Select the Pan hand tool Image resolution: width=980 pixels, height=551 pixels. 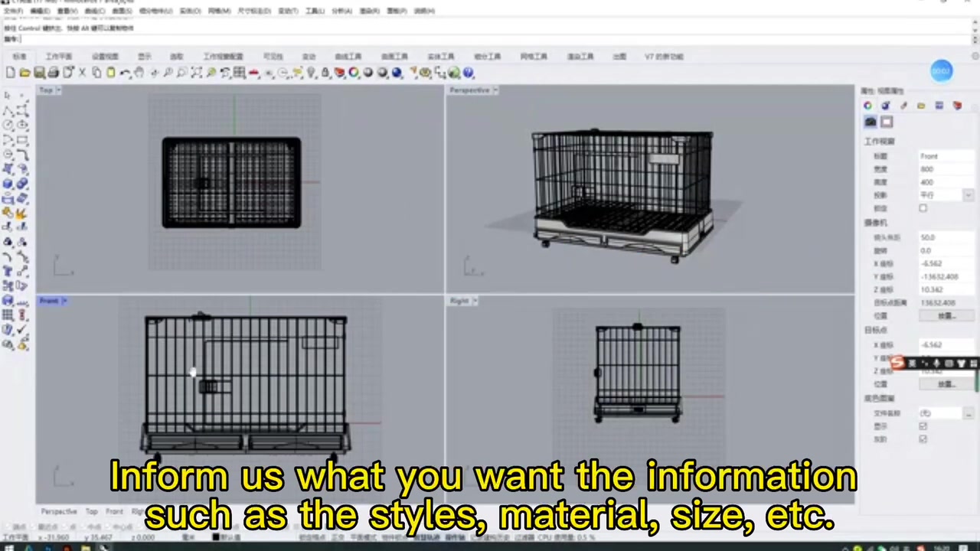point(139,73)
